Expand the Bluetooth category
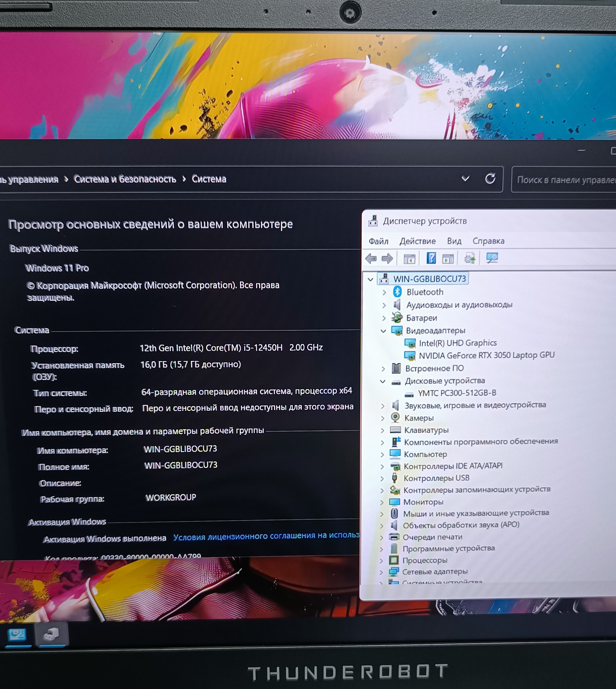616x689 pixels. tap(384, 292)
